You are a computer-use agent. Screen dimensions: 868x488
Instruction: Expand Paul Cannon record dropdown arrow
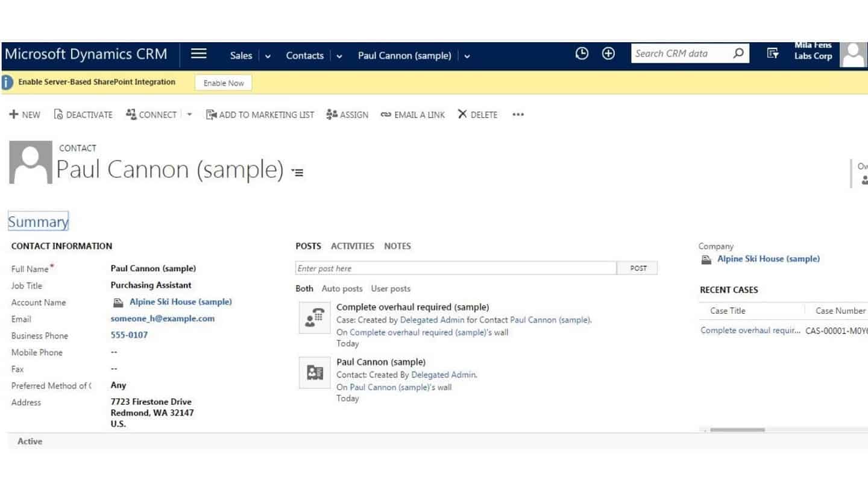tap(467, 56)
